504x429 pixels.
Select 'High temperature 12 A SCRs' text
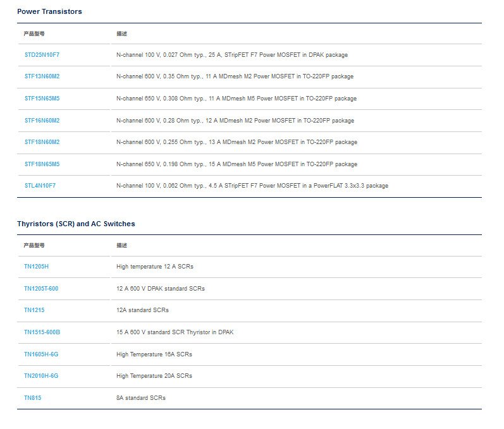(x=155, y=267)
